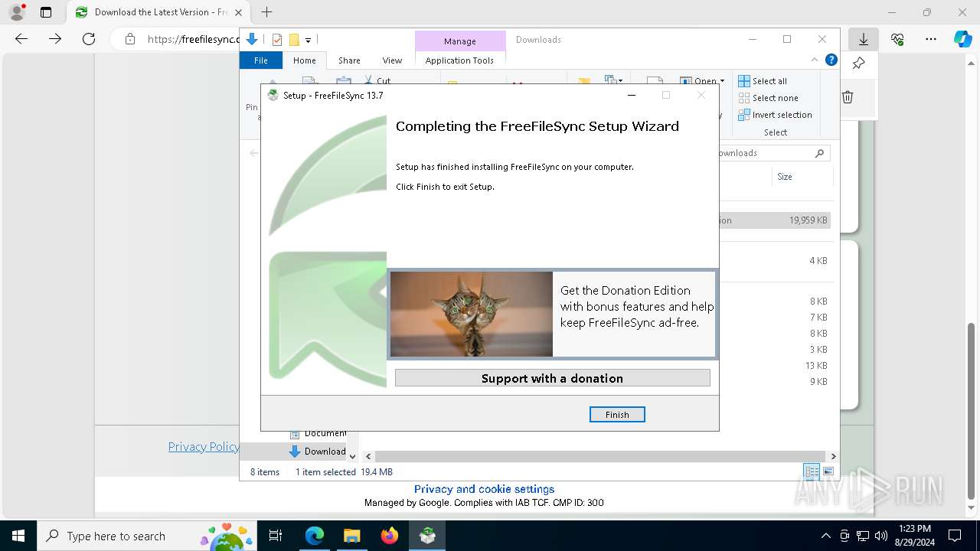
Task: Expand Open dropdown arrow in ribbon
Action: pyautogui.click(x=722, y=80)
